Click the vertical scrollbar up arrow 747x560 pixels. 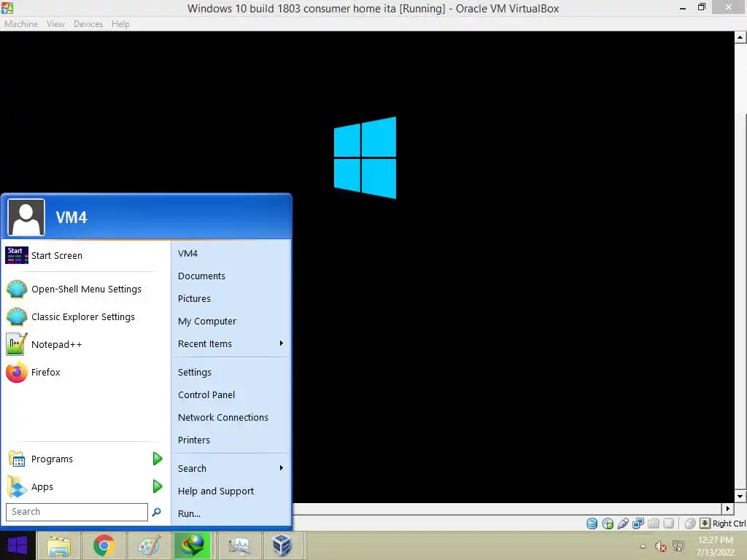pos(740,37)
